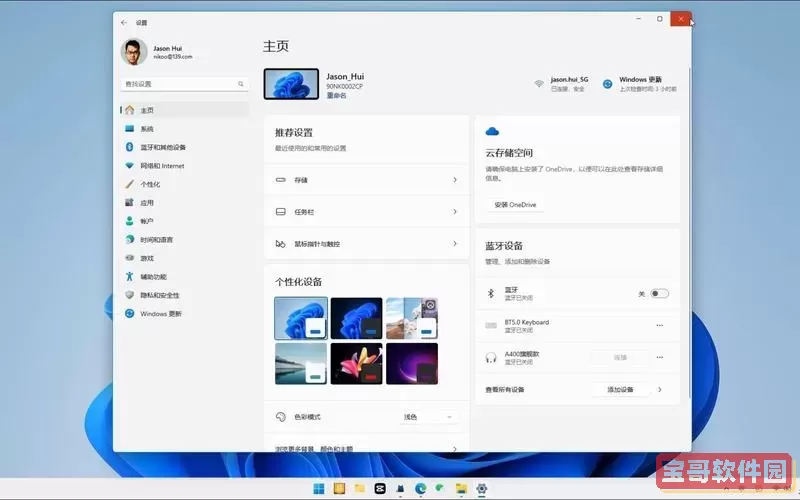Screen dimensions: 800x500
Task: Click the magnifier icon in the search box
Action: coord(240,84)
